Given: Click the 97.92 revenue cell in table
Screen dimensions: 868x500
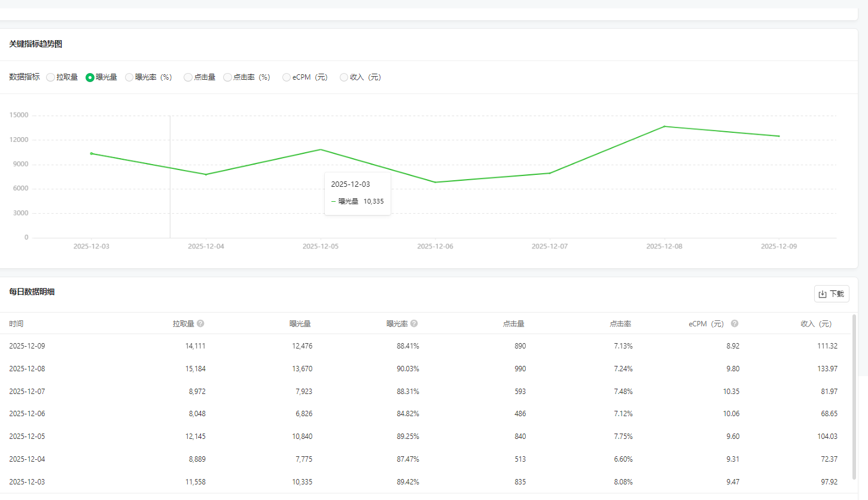Looking at the screenshot, I should point(829,481).
